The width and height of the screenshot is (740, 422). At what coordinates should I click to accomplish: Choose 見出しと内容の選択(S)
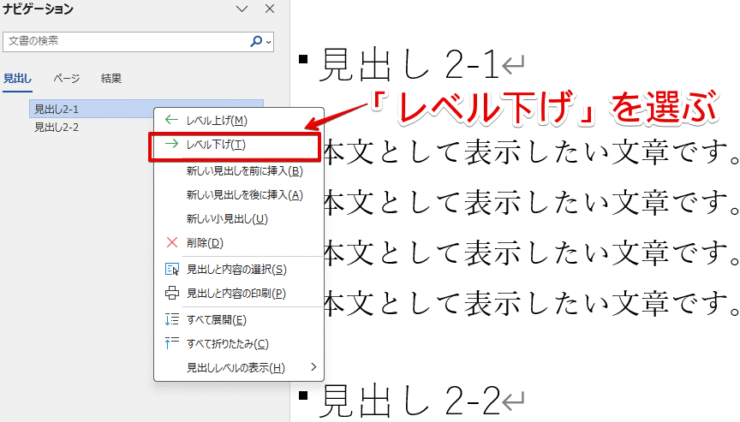coord(238,270)
